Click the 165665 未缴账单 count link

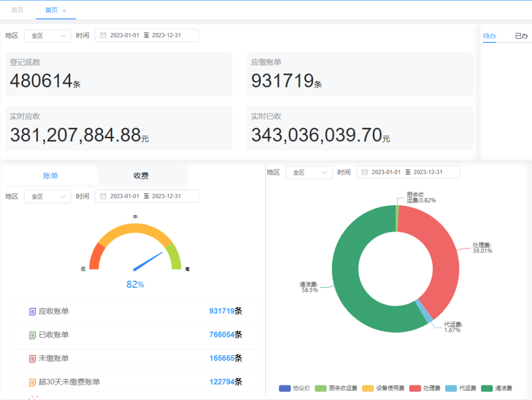[222, 359]
